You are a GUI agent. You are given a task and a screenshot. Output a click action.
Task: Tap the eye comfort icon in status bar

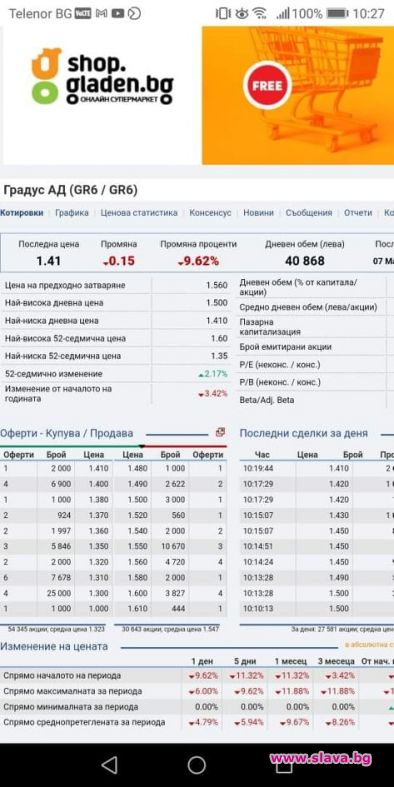pyautogui.click(x=242, y=14)
